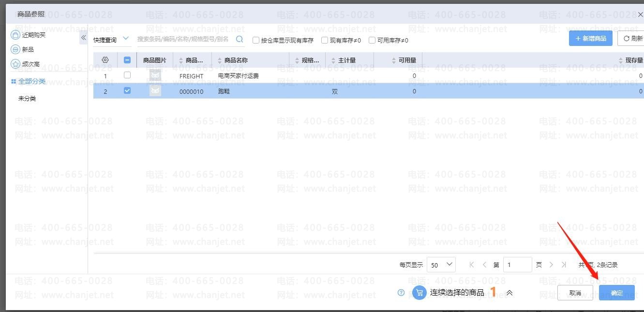
Task: Click the 确定 confirm button
Action: [616, 293]
